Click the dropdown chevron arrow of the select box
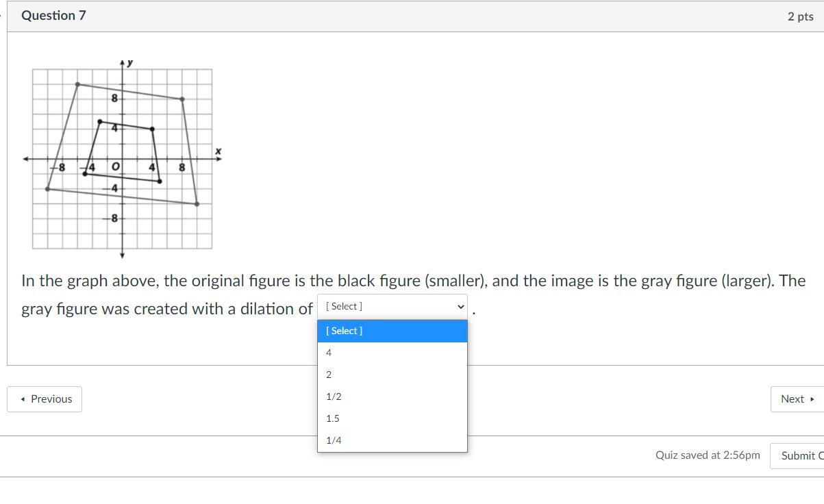Image resolution: width=824 pixels, height=504 pixels. [x=460, y=307]
